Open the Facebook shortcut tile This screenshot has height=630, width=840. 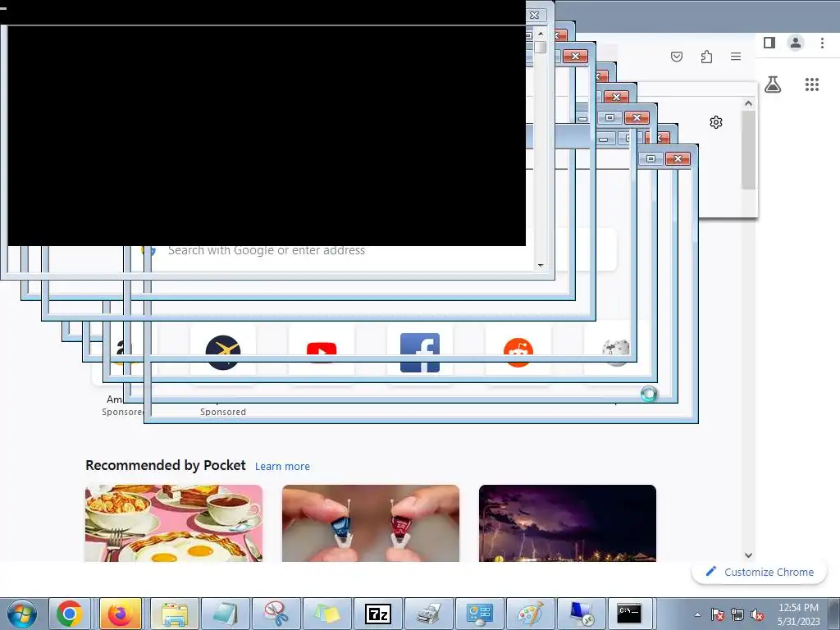[420, 352]
